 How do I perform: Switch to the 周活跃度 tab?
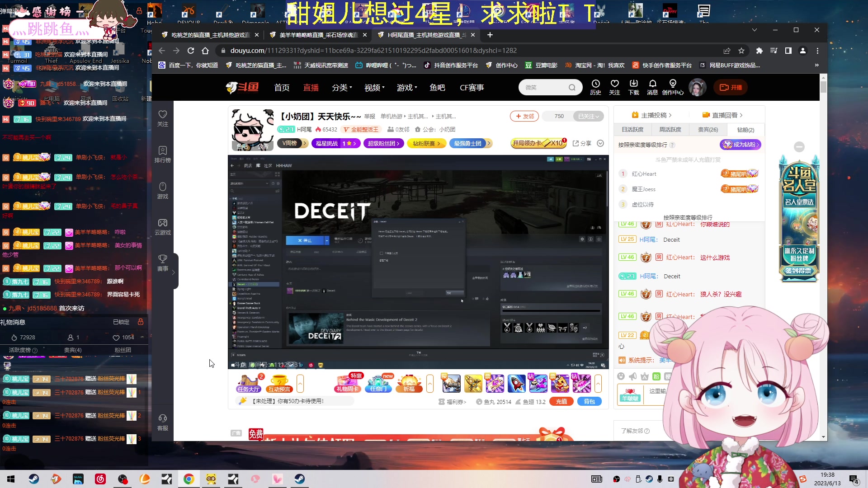pos(670,130)
